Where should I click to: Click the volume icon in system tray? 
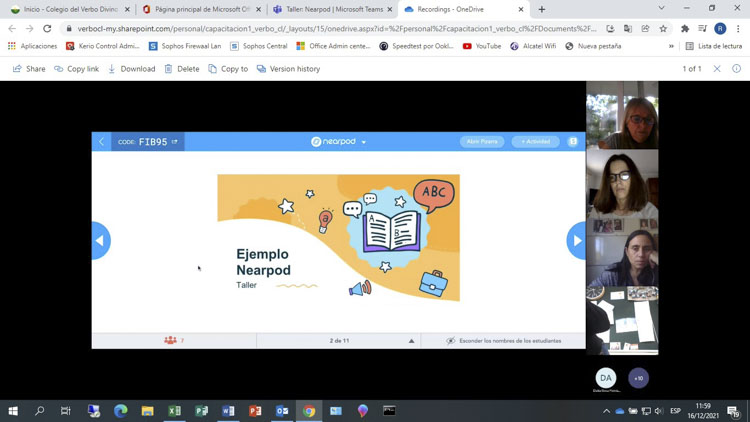[659, 411]
